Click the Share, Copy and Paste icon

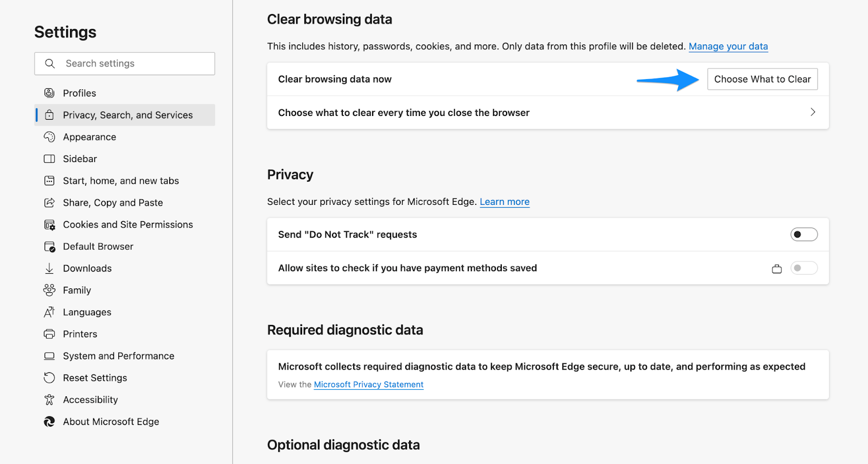tap(49, 203)
